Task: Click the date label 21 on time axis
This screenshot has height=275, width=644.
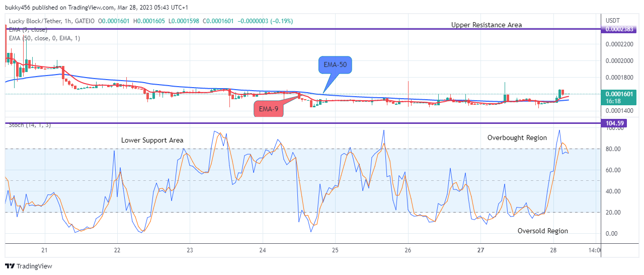Action: 44,250
